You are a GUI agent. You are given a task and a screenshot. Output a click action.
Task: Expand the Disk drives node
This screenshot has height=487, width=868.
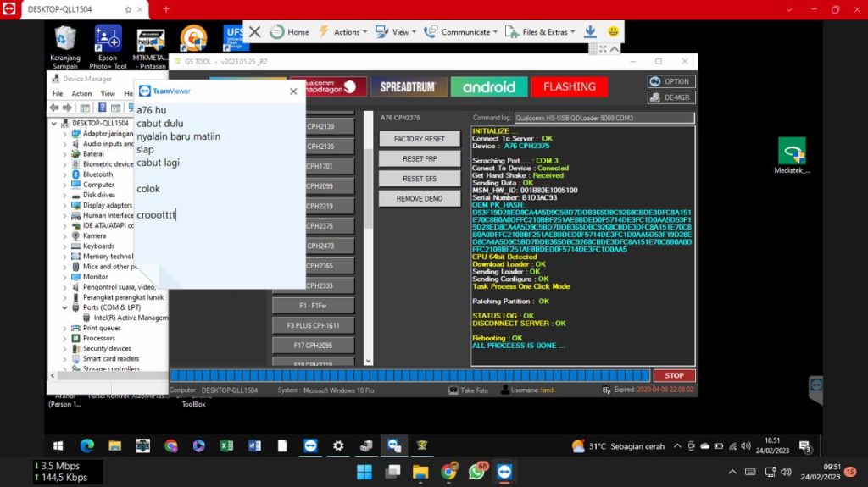(x=64, y=195)
